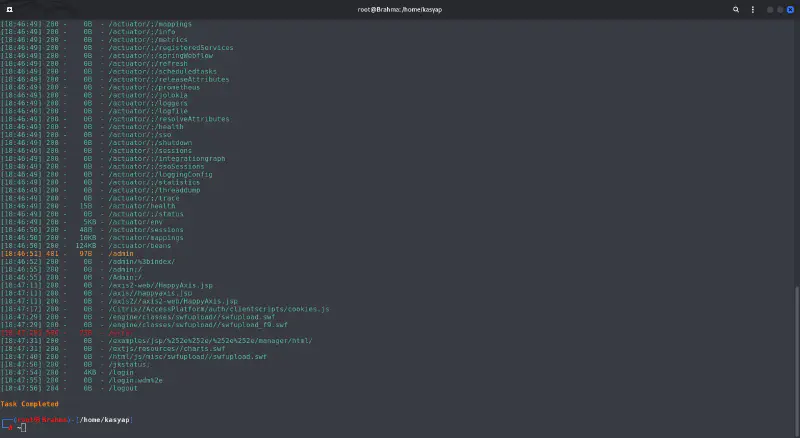Open a new terminal tab icon
This screenshot has height=438, width=800.
pyautogui.click(x=8, y=8)
